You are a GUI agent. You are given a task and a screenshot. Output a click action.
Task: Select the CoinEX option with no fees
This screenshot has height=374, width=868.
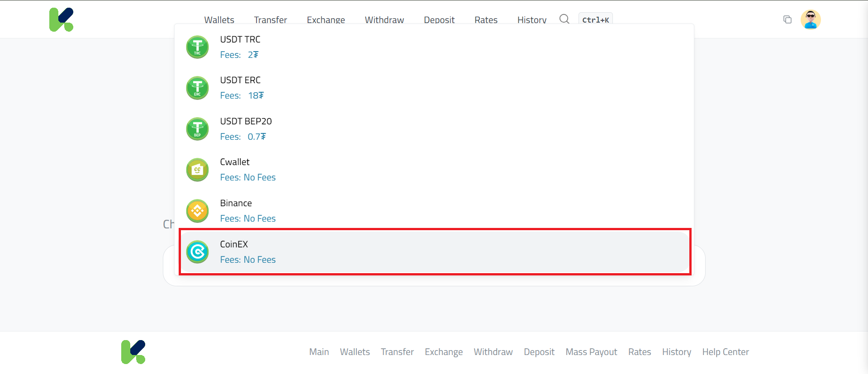[434, 252]
